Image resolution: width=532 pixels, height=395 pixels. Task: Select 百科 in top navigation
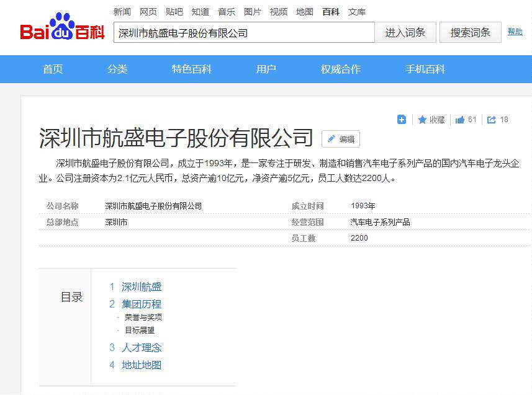331,12
